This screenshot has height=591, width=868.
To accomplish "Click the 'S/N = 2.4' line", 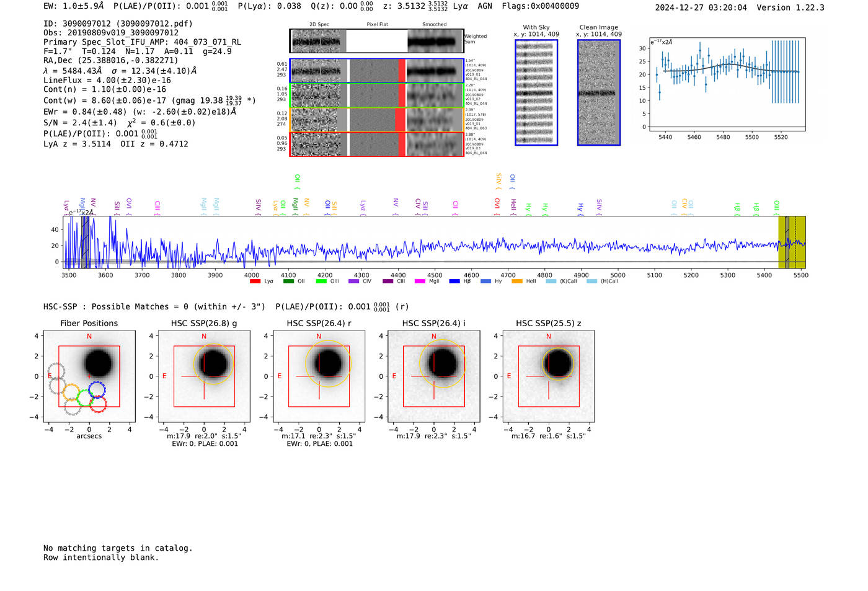I will point(120,122).
